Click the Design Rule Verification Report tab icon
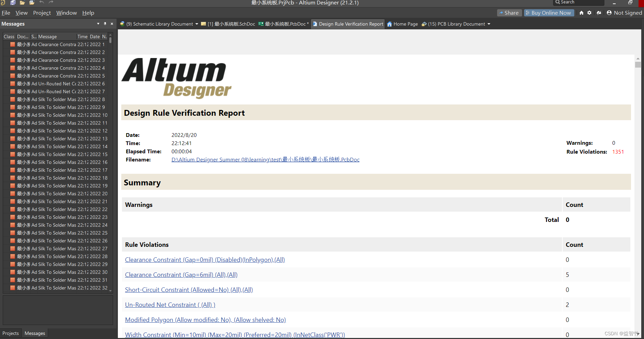Viewport: 644px width, 339px height. pos(315,24)
